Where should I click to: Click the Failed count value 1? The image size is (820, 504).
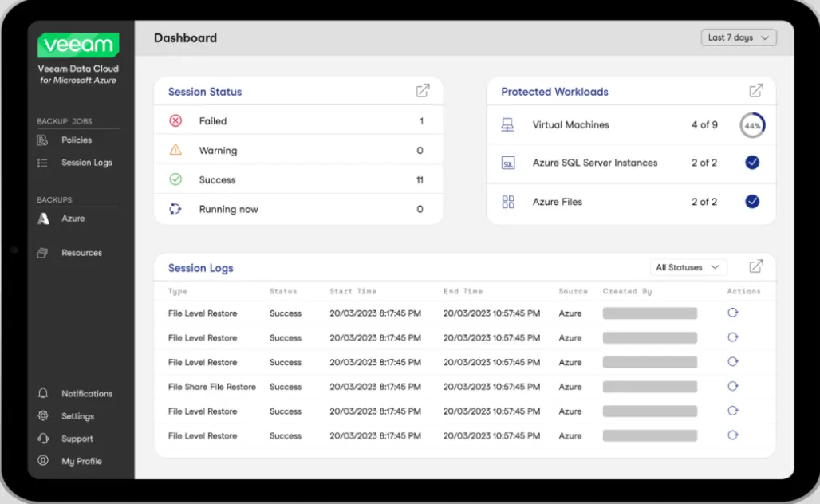tap(421, 121)
